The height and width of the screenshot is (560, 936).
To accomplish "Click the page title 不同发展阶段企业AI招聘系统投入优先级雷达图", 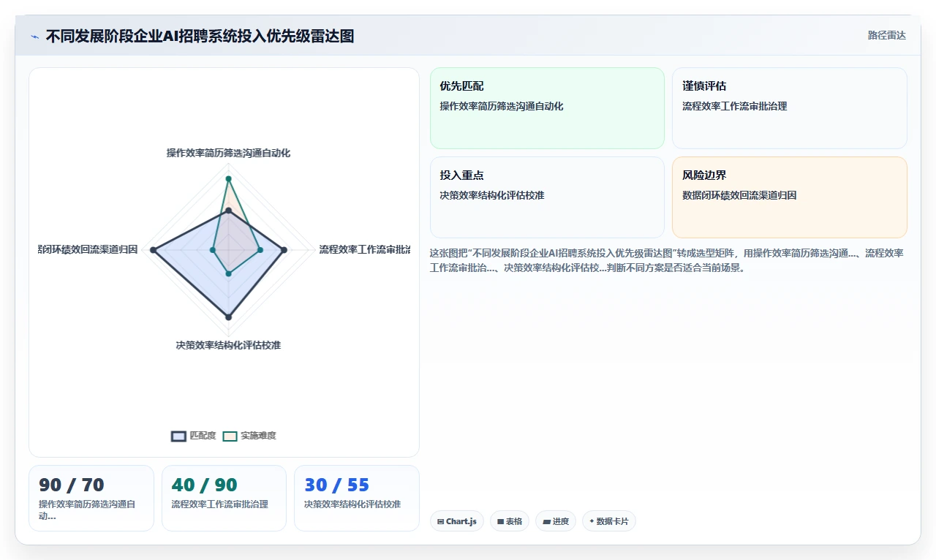I will [x=200, y=36].
